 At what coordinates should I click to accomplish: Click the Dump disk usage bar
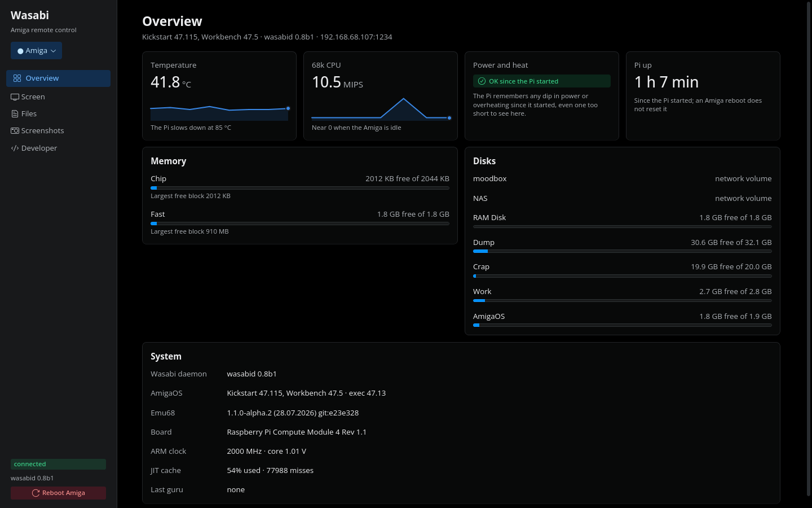(x=623, y=251)
